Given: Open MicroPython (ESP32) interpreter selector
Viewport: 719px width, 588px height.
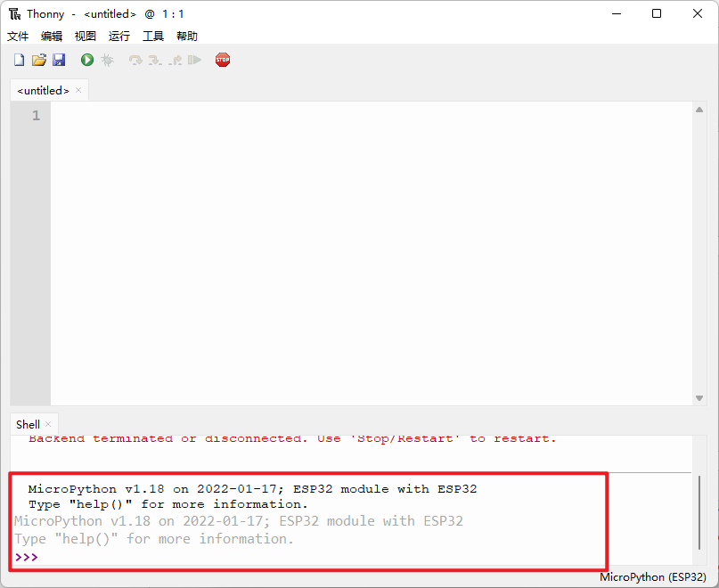Looking at the screenshot, I should pos(653,577).
